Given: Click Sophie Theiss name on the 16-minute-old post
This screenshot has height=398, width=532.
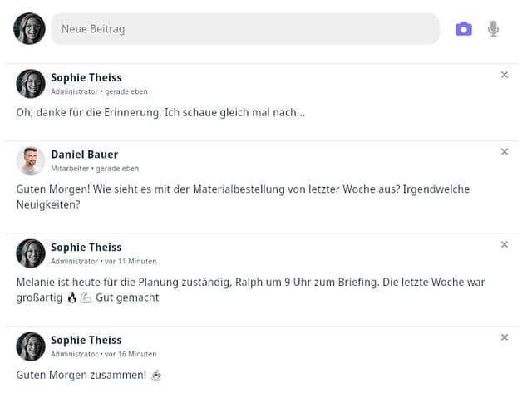Looking at the screenshot, I should click(86, 341).
